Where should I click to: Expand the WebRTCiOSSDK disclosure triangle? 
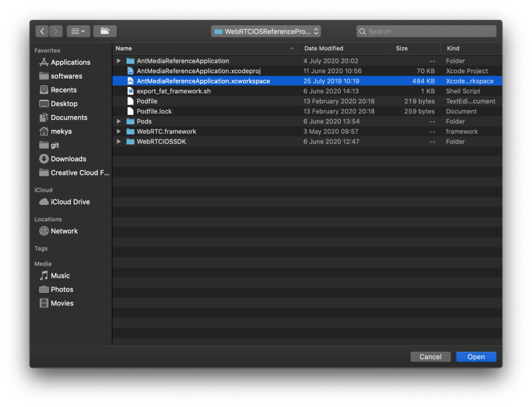[118, 142]
